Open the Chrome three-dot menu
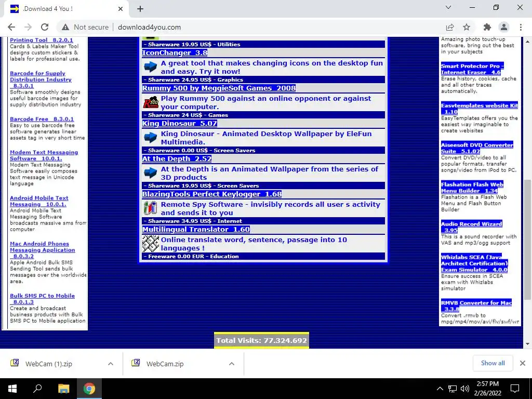Viewport: 532px width, 399px height. click(x=521, y=27)
